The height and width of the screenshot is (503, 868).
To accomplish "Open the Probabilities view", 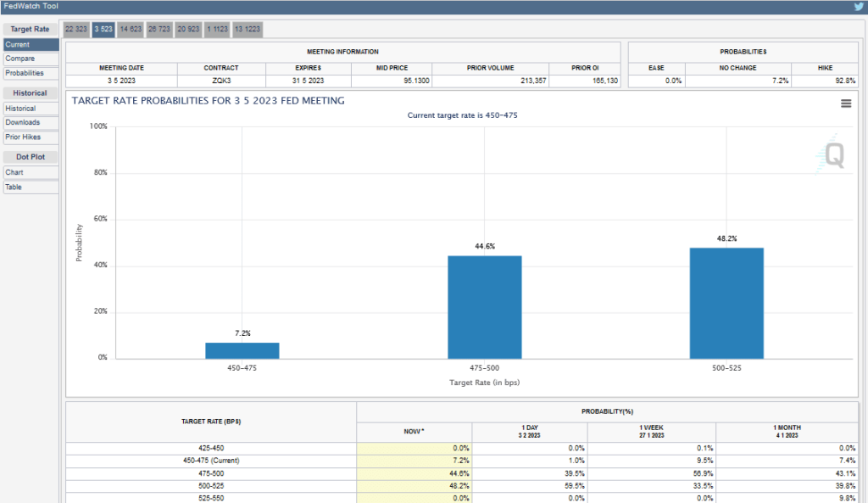I will pos(30,73).
